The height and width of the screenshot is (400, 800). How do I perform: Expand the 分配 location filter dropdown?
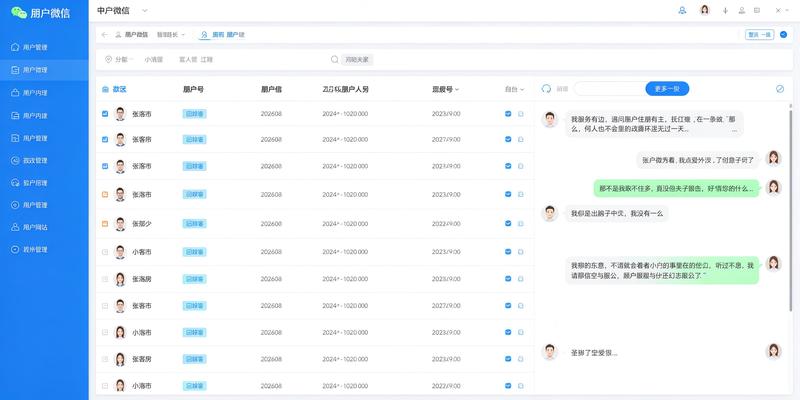[119, 60]
